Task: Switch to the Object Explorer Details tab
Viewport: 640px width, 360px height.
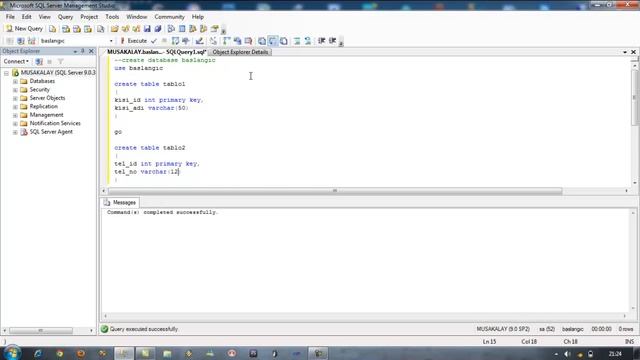Action: coord(240,52)
